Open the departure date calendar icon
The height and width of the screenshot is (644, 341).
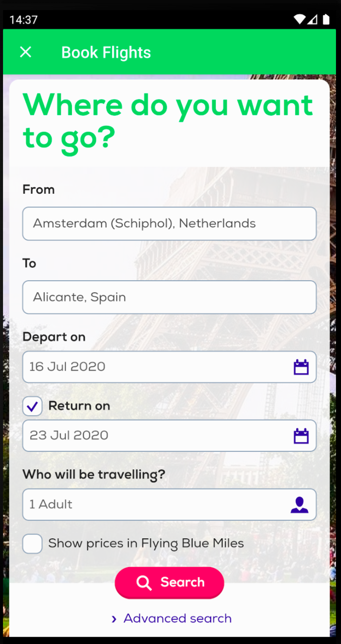301,367
